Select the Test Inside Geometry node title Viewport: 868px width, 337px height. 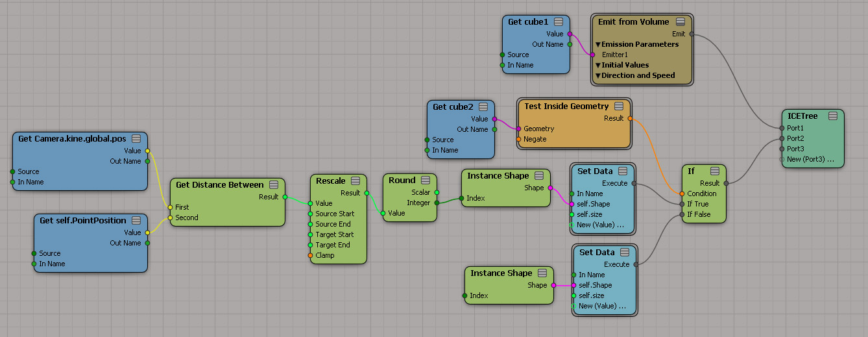click(x=566, y=106)
